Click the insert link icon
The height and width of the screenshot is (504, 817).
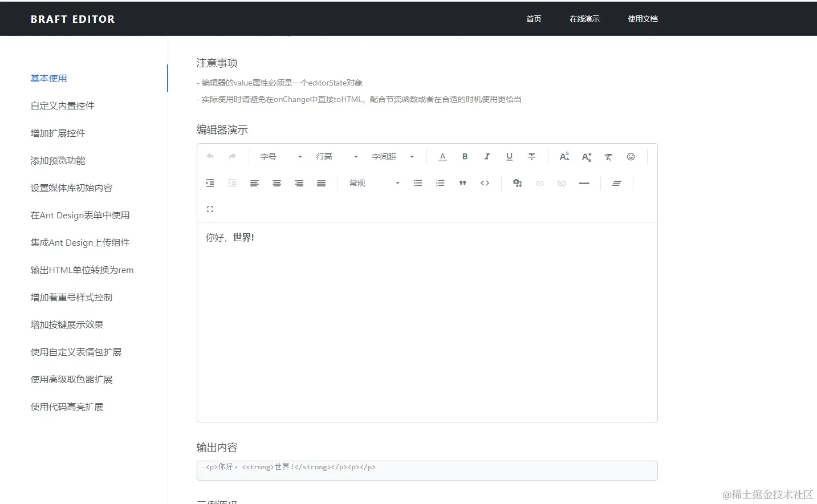(x=539, y=183)
